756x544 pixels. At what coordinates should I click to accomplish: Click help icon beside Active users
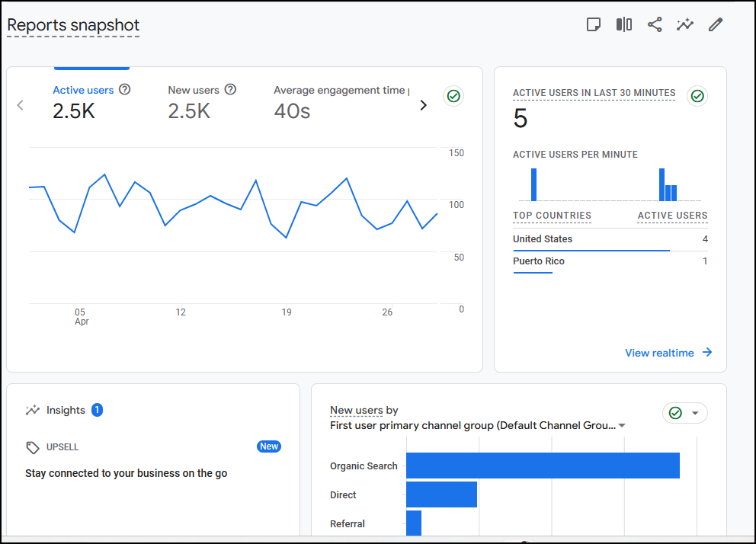(x=125, y=90)
